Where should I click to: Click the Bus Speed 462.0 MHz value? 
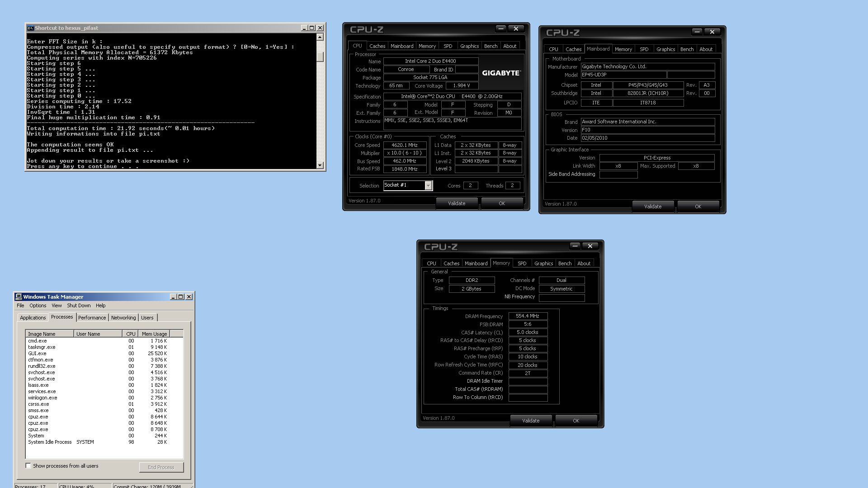tap(405, 161)
